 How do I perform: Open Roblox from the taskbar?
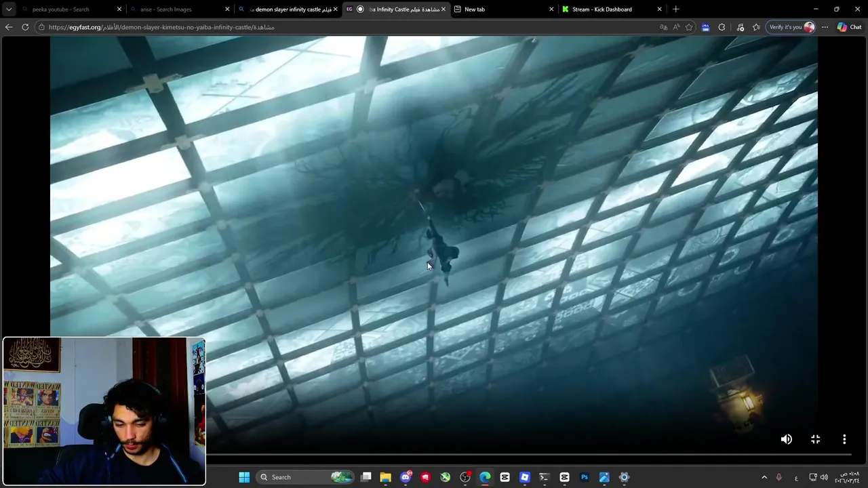[524, 477]
